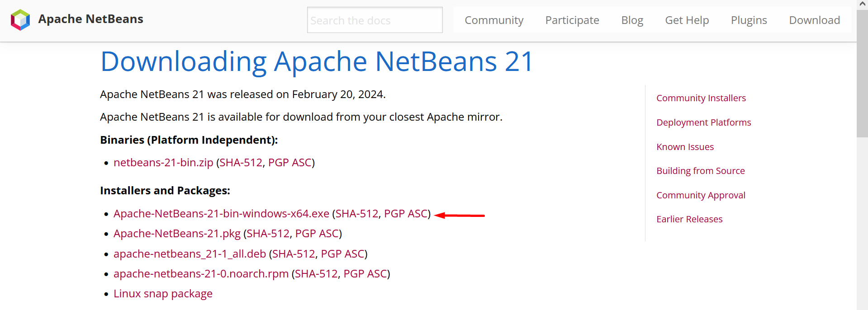Jump to Earlier Releases section
The height and width of the screenshot is (310, 868).
(689, 219)
